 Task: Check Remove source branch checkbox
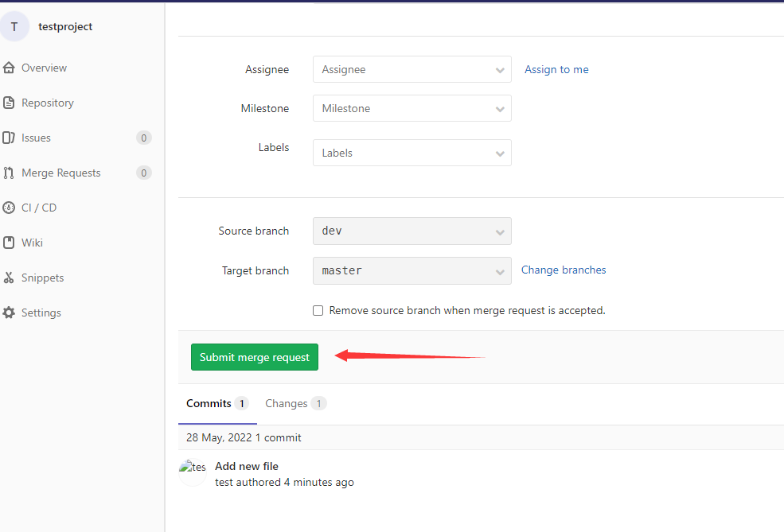click(x=318, y=311)
